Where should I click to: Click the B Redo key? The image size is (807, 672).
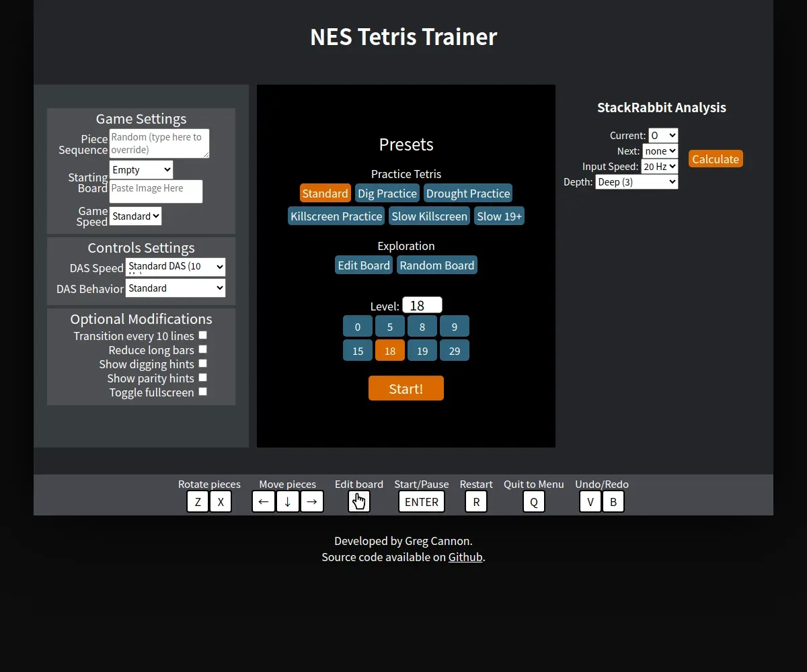(x=613, y=502)
